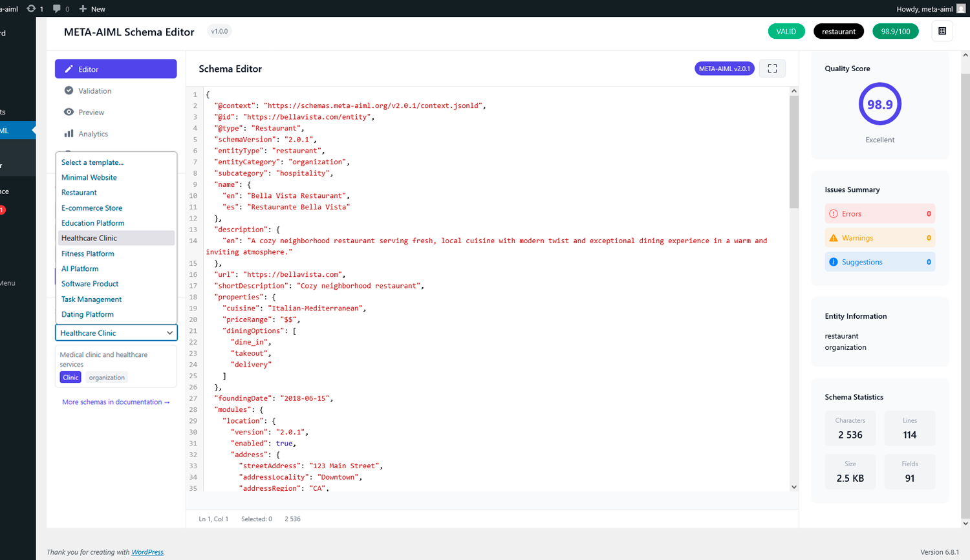Viewport: 970px width, 560px height.
Task: Click the grid icon in the top header
Action: 942,31
